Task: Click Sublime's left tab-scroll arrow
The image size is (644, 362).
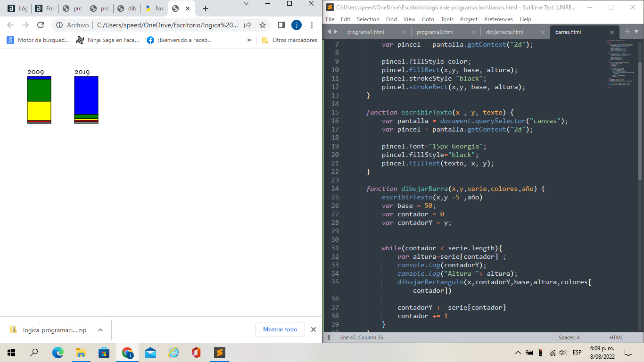Action: click(x=329, y=32)
